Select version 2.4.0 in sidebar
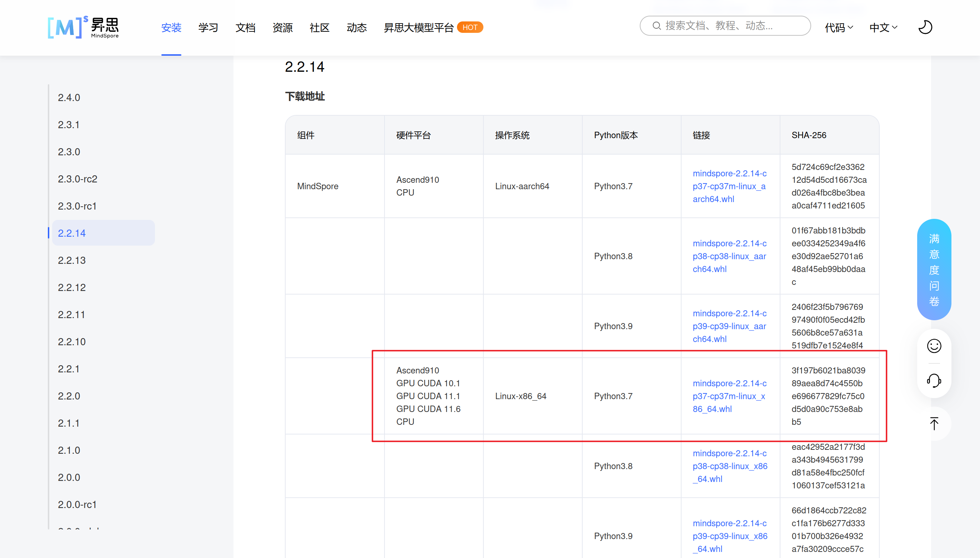The width and height of the screenshot is (980, 558). (69, 98)
